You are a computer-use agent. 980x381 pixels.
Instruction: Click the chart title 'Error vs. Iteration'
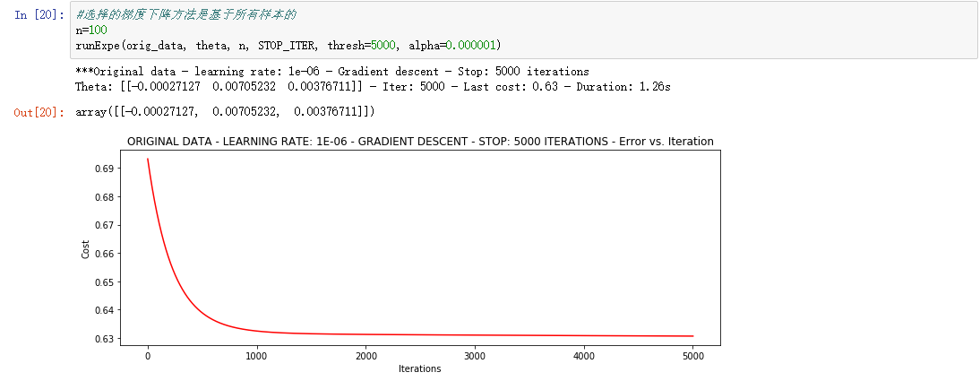click(x=420, y=142)
